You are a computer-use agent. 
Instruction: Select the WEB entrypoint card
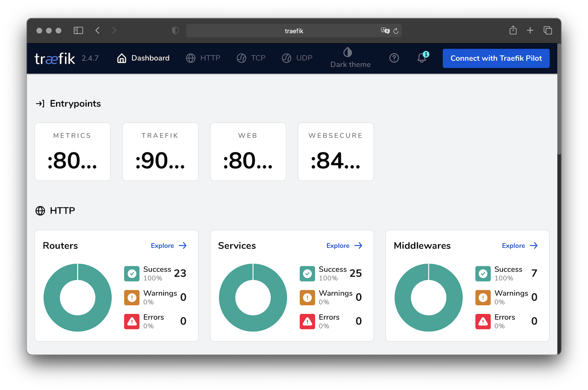point(248,152)
